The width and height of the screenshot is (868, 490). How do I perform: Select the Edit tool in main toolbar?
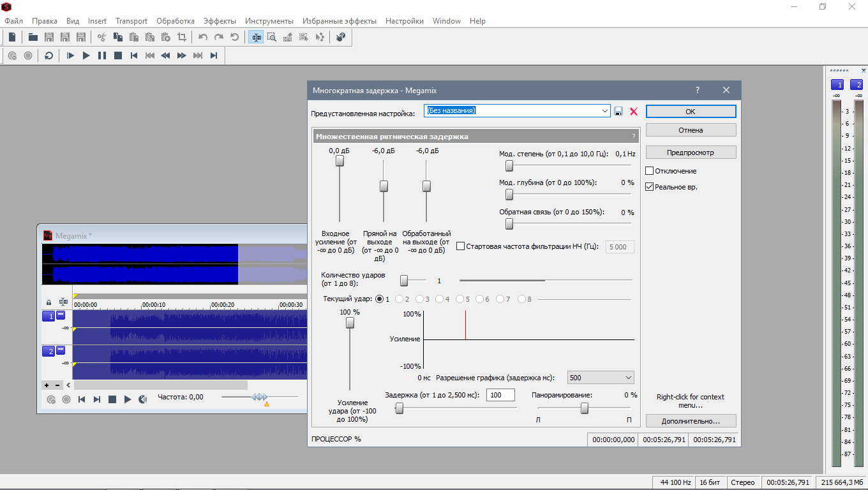[x=257, y=38]
